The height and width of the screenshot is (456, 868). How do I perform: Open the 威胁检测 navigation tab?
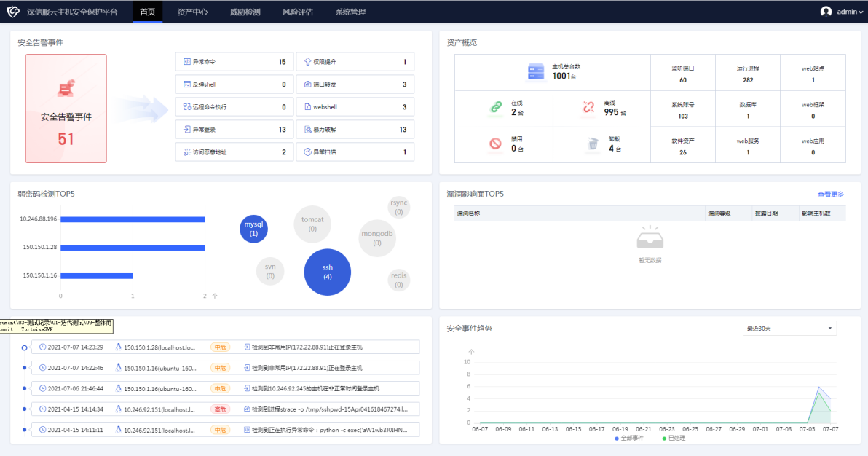(x=245, y=12)
